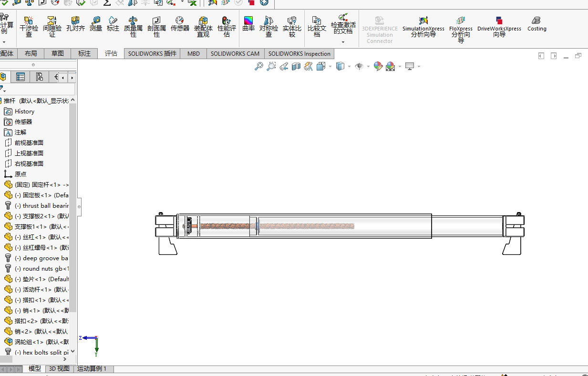Expand the View Settings dropdown arrow
Screen dimensions: 588x376
(x=419, y=66)
